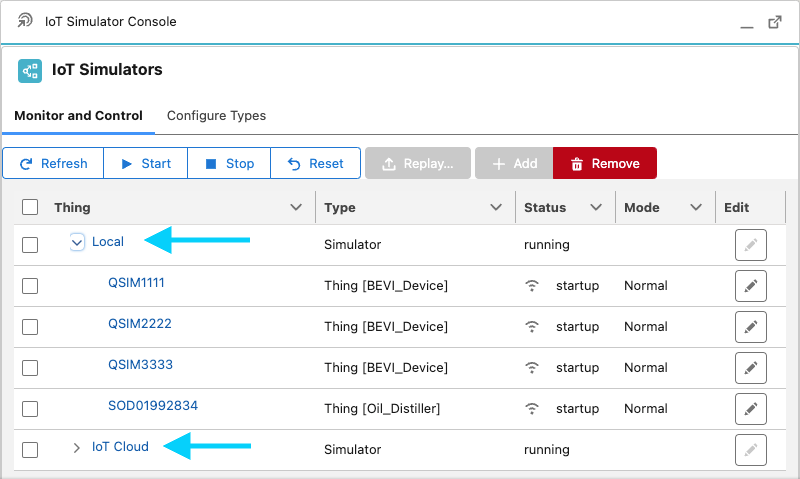This screenshot has height=479, width=800.
Task: Check the SOD01992834 row checkbox
Action: pyautogui.click(x=30, y=409)
